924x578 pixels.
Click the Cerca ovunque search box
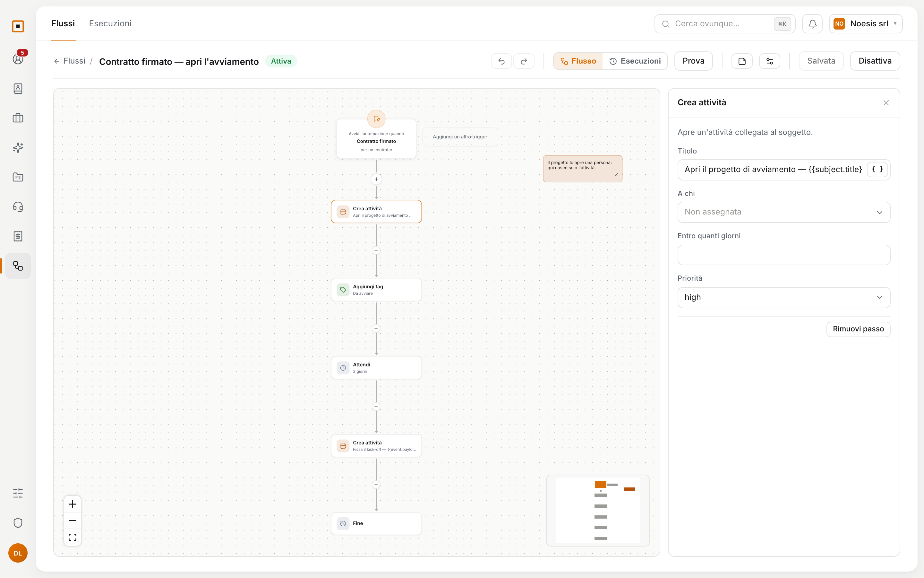(x=724, y=24)
